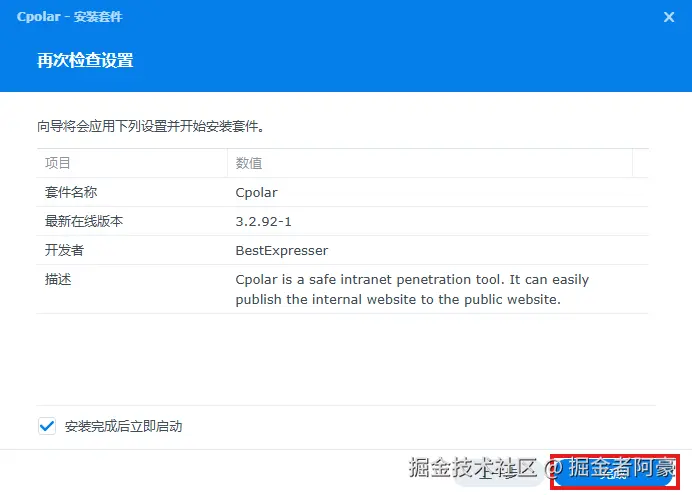Screen dimensions: 692x495
Task: Select the 套件名称 row label
Action: 71,192
